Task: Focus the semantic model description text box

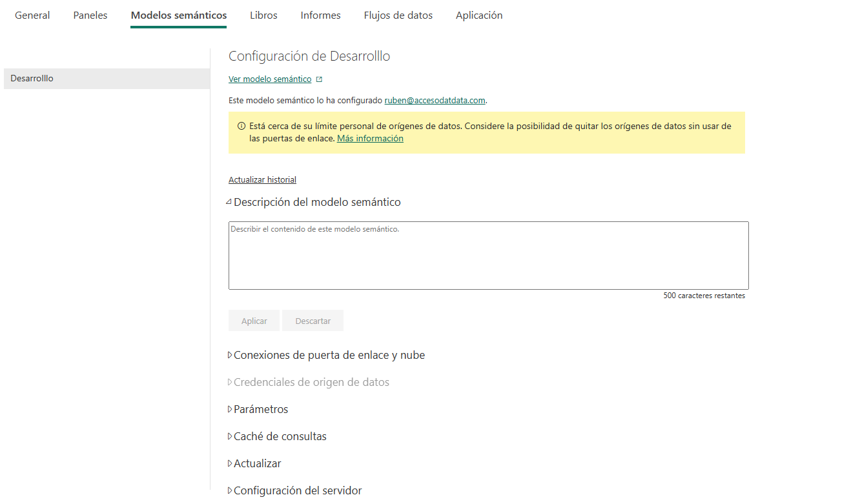Action: tap(488, 256)
